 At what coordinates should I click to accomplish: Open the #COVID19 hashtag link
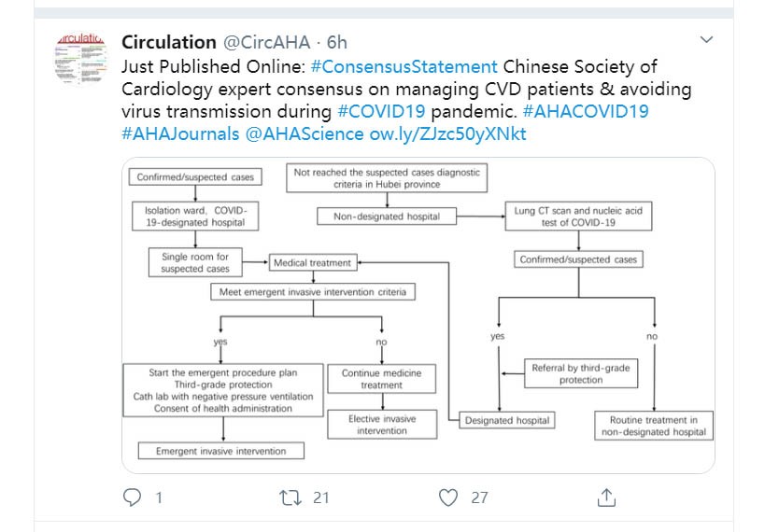click(x=381, y=111)
